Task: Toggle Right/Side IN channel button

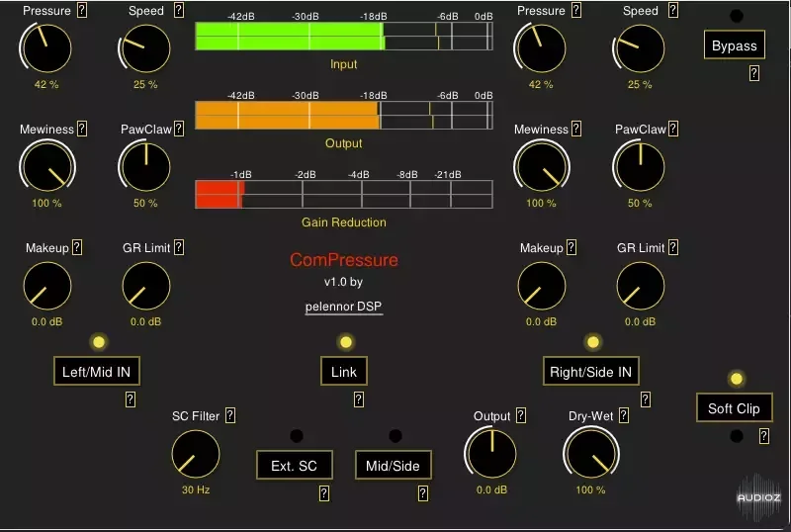Action: 590,372
